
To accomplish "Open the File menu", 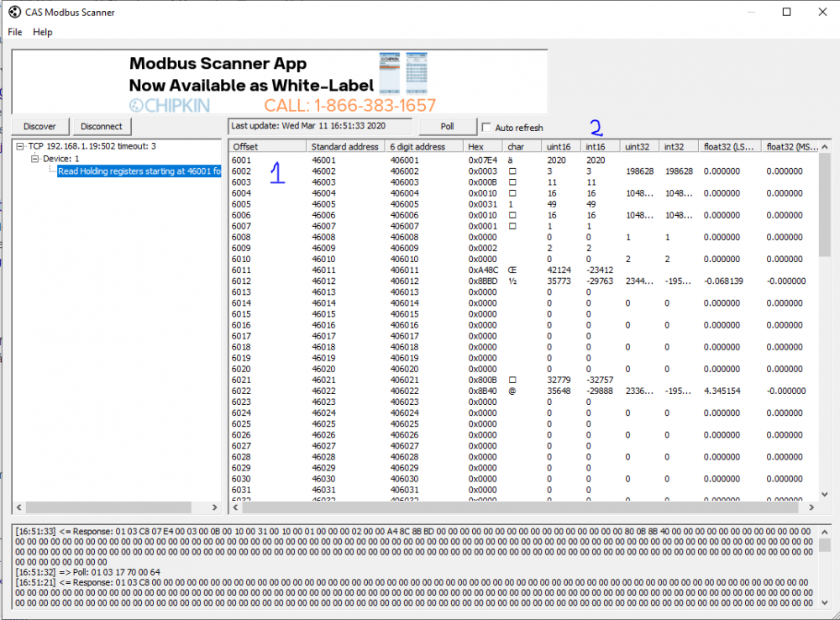I will point(15,32).
